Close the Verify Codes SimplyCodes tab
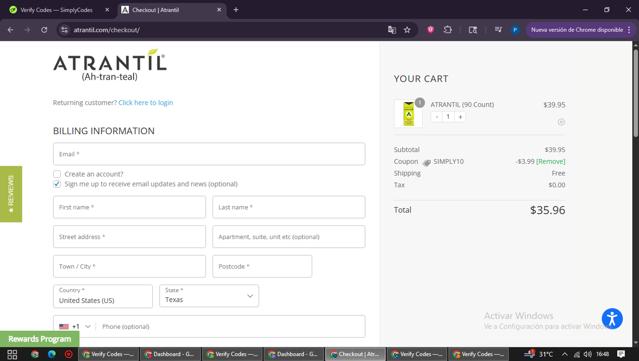The image size is (639, 361). click(107, 10)
